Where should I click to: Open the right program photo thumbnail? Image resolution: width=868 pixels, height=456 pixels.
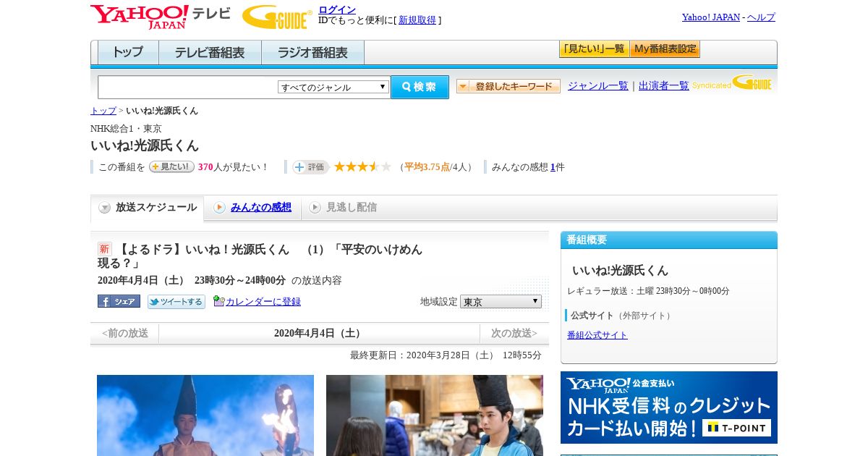435,415
